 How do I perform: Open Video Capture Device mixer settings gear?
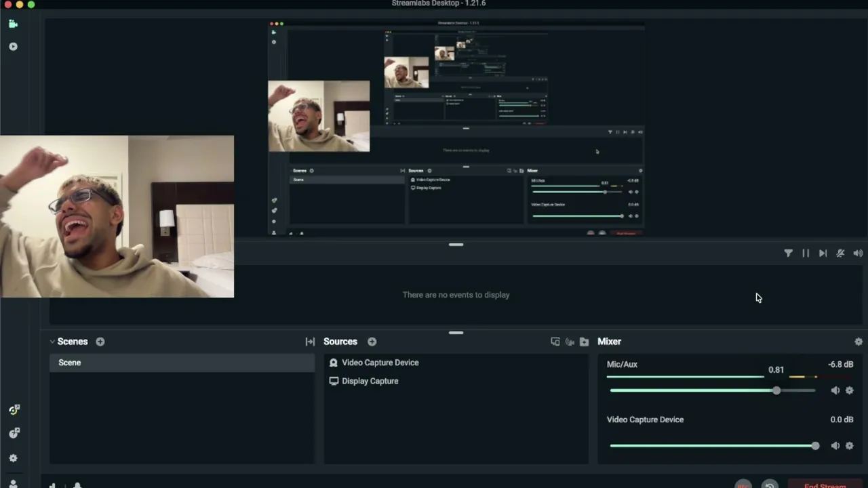click(849, 446)
